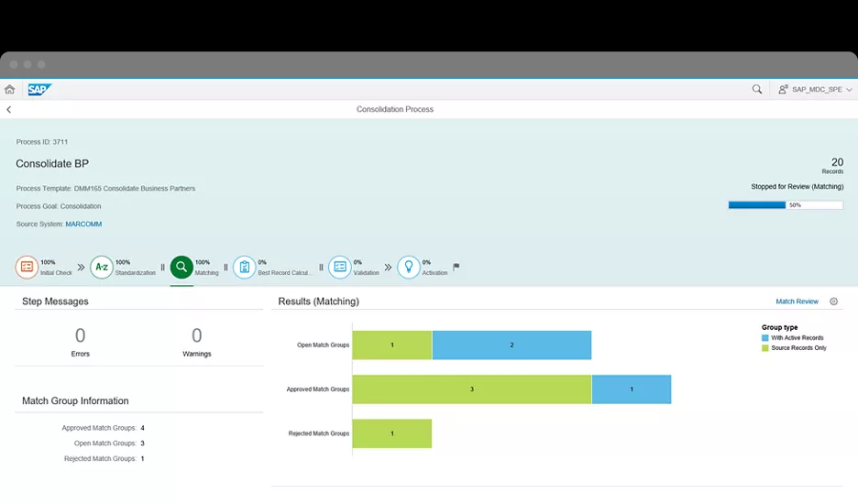This screenshot has height=504, width=858.
Task: Go to the home page icon
Action: [10, 89]
